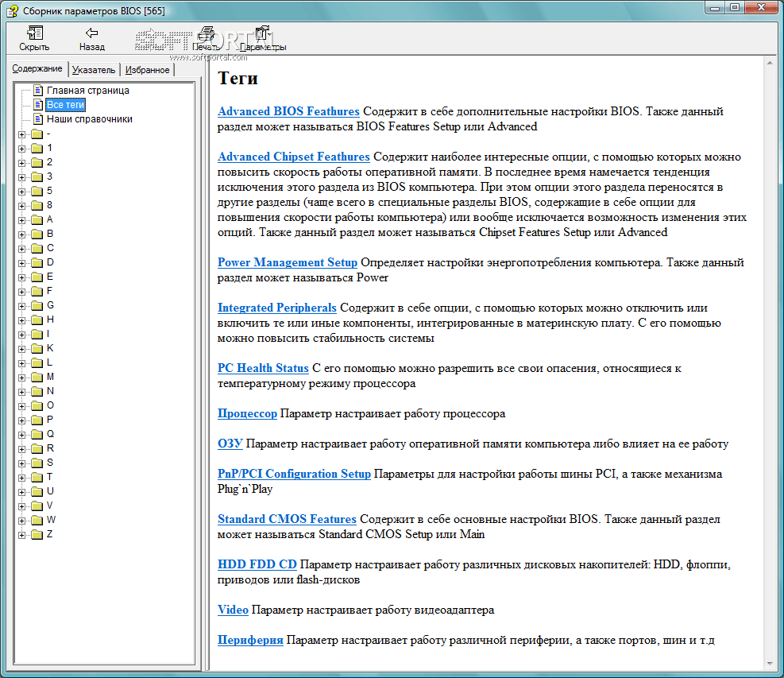The height and width of the screenshot is (678, 784).
Task: Select Главная страница in the contents tree
Action: 88,91
